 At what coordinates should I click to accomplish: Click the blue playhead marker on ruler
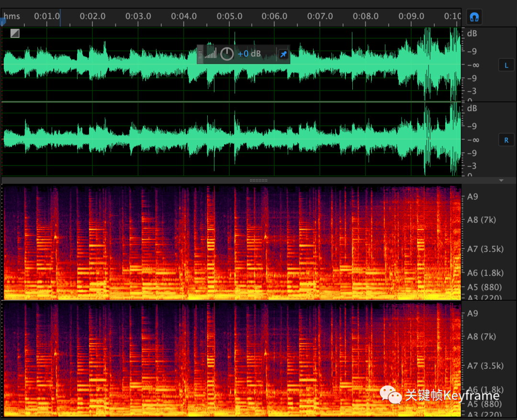pos(2,21)
